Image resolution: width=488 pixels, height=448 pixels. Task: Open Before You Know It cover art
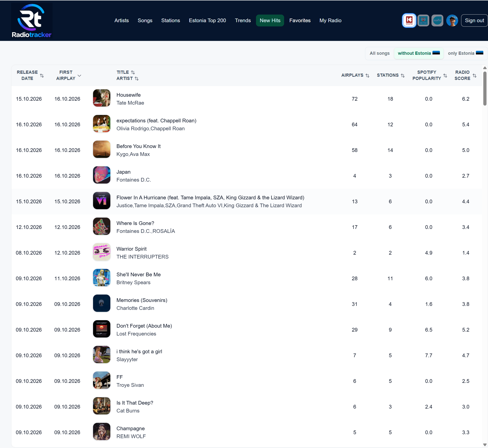pos(101,149)
